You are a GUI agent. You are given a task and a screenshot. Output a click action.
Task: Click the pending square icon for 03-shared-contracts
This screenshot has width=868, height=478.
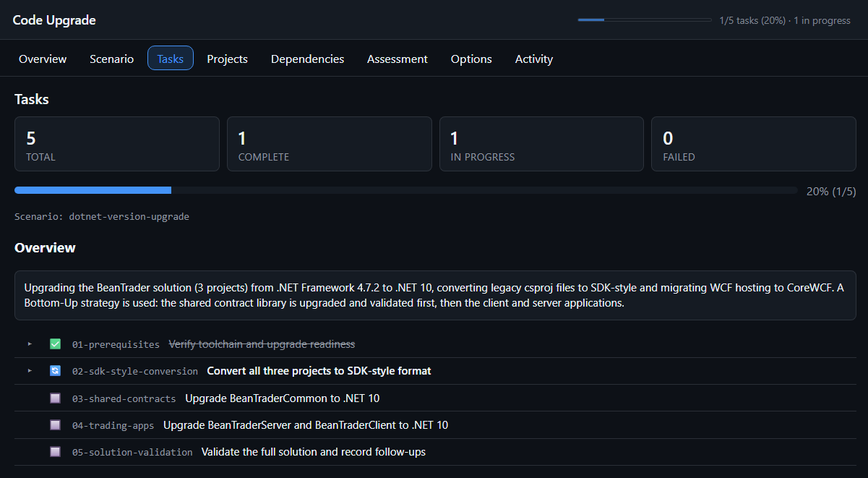click(55, 398)
